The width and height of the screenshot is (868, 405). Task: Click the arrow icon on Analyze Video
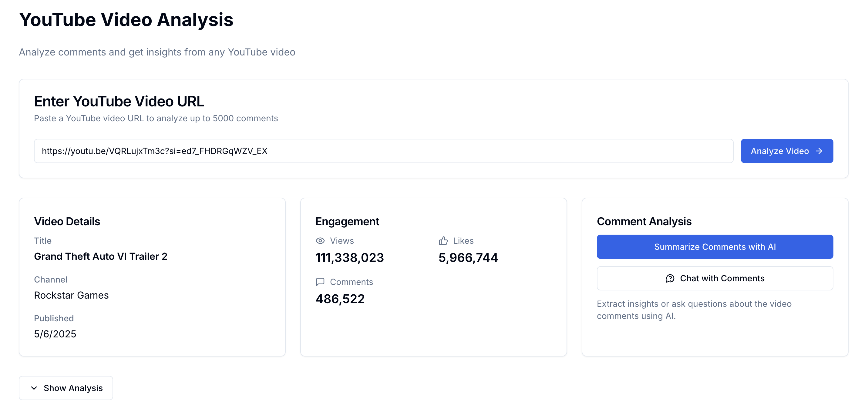(x=819, y=151)
